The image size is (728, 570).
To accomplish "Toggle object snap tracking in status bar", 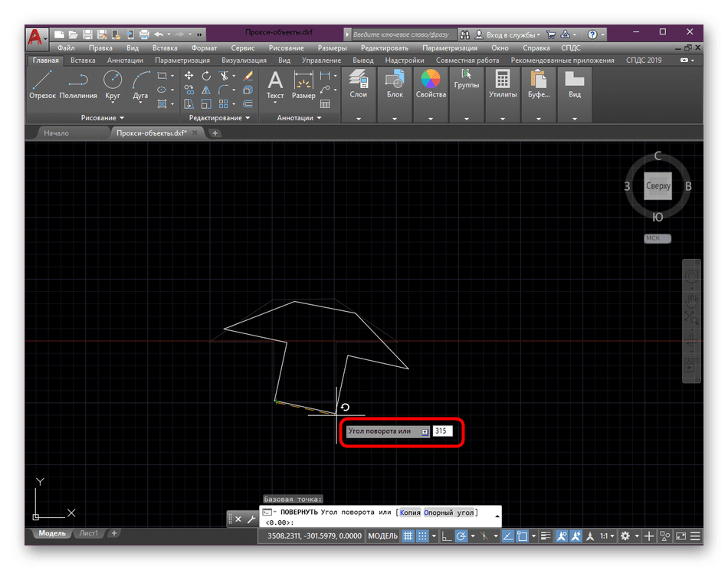I will point(508,536).
